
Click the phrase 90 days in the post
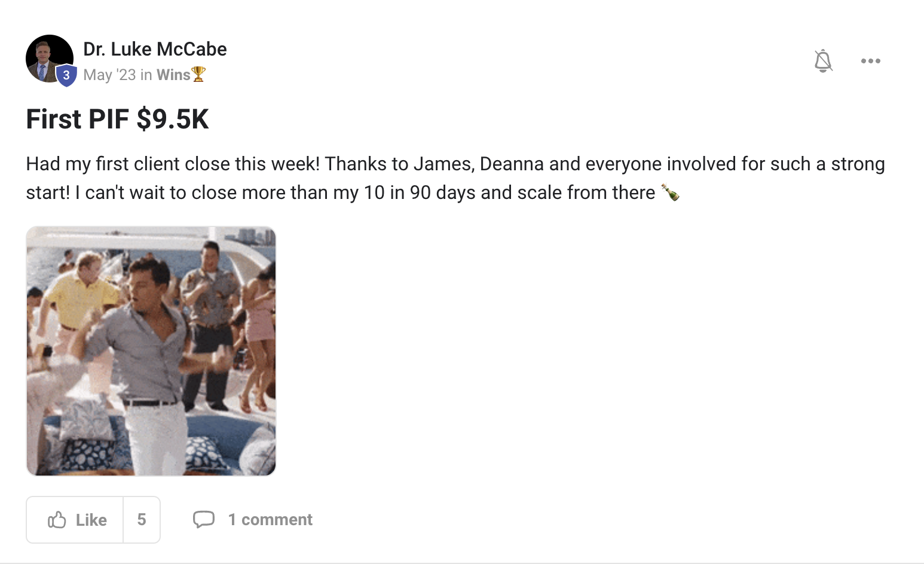442,192
